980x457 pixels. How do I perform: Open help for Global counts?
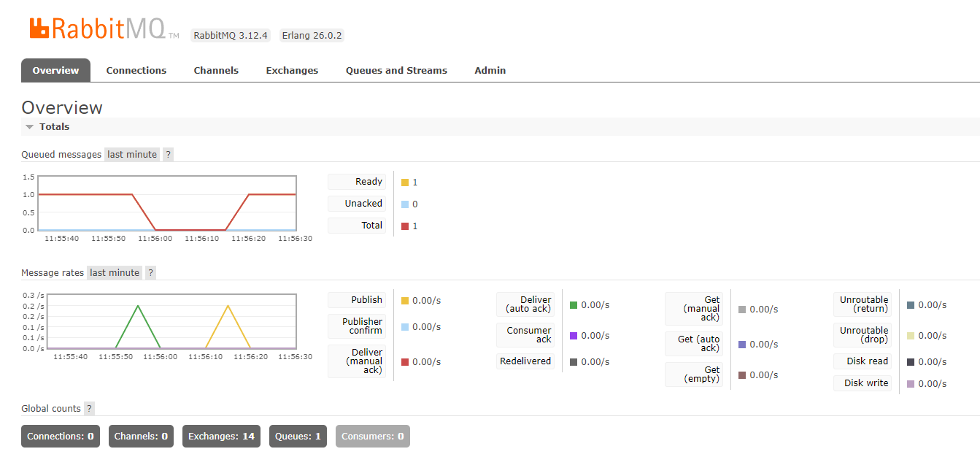click(x=89, y=408)
